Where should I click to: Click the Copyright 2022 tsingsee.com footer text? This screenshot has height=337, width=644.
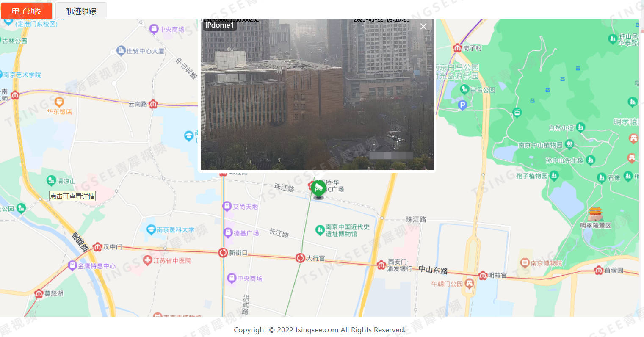320,330
